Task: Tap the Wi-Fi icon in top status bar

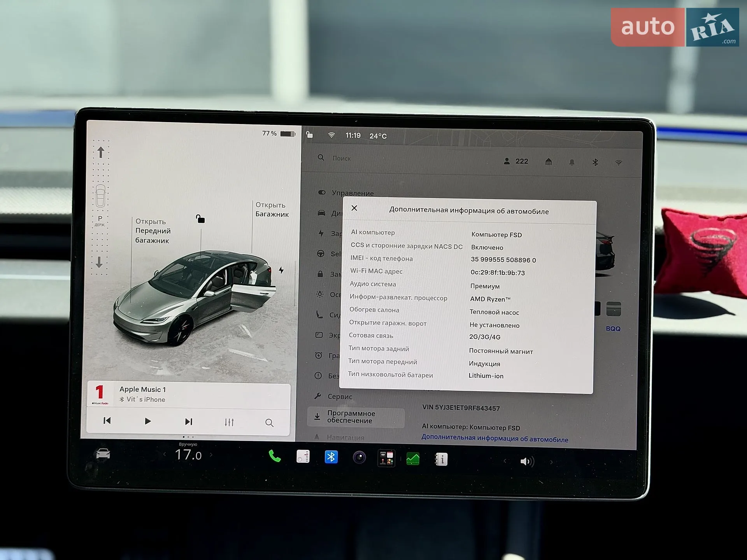Action: (x=331, y=135)
